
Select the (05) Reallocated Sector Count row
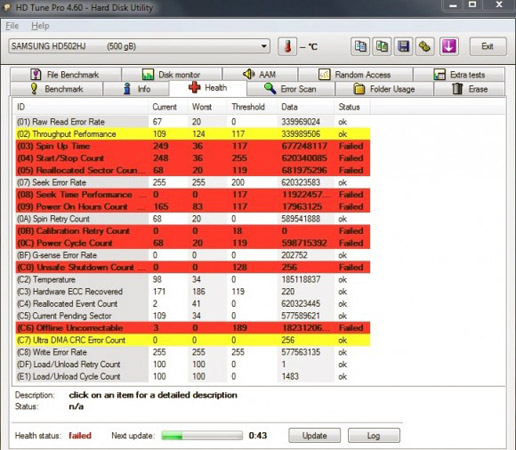coord(193,170)
